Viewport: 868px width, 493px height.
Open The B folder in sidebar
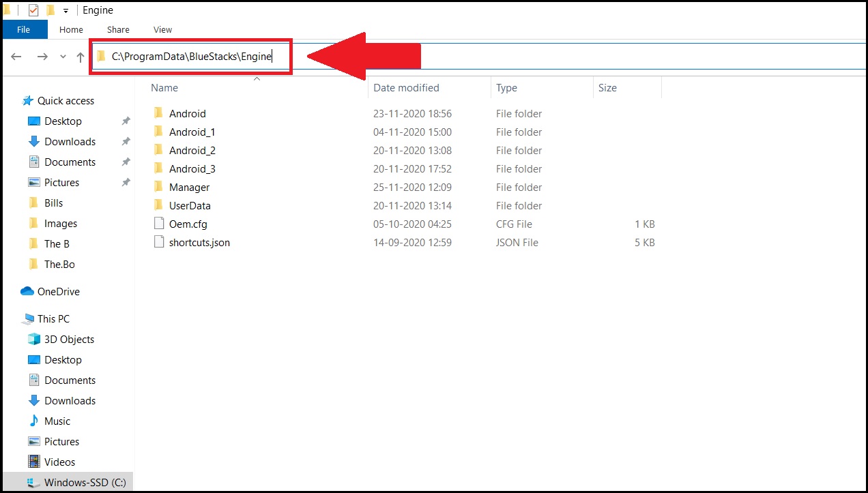click(57, 243)
